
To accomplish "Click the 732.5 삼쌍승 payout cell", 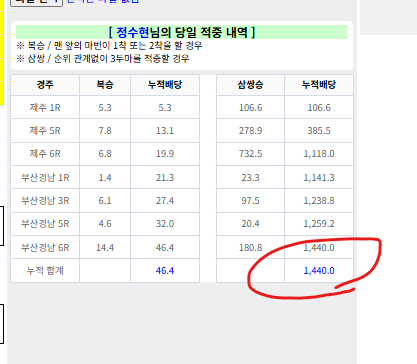I will click(x=250, y=154).
